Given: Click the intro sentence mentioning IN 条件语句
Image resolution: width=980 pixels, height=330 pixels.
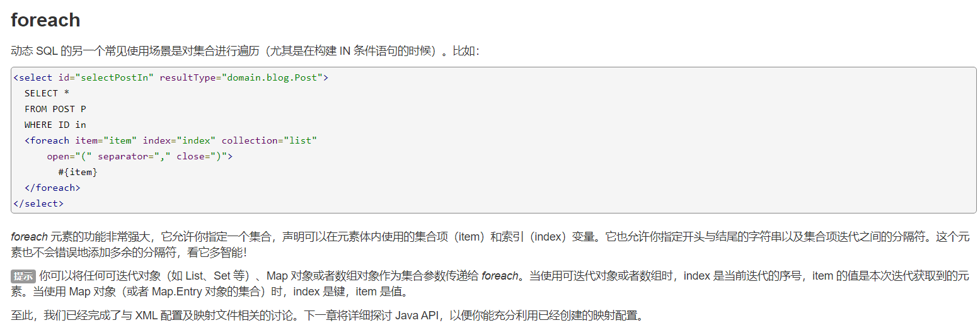Looking at the screenshot, I should click(245, 52).
